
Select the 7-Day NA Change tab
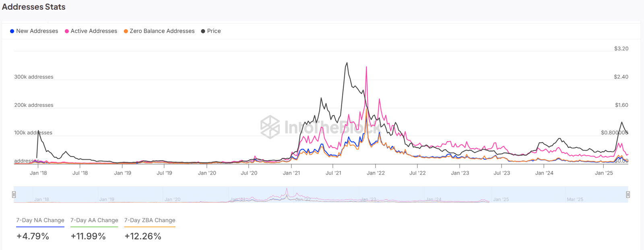(x=40, y=220)
